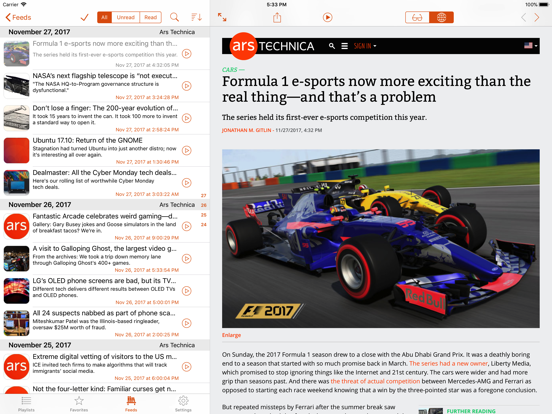The width and height of the screenshot is (552, 414).
Task: Open author Jonathan M. Gitlin link
Action: pos(246,130)
